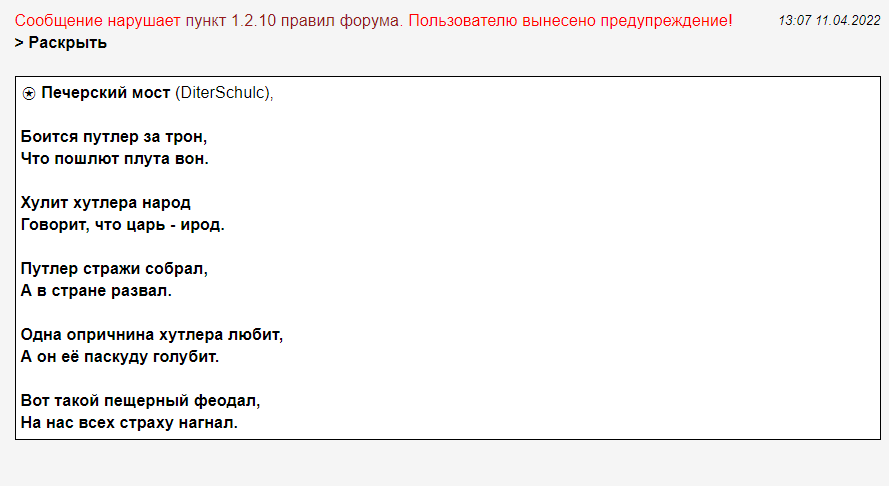
Task: Click the line 'А он её паскуду голубит.'
Action: point(120,357)
